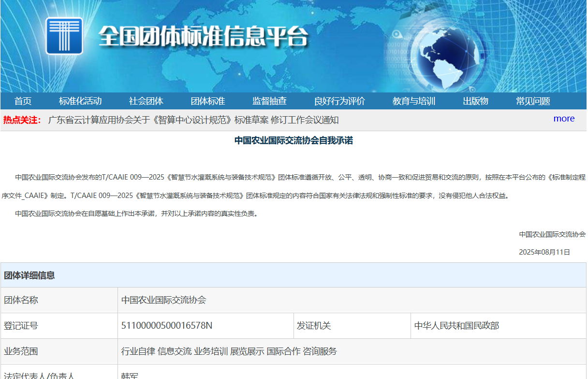Click the 中华人民共和国民政部 issuing authority cell

456,326
